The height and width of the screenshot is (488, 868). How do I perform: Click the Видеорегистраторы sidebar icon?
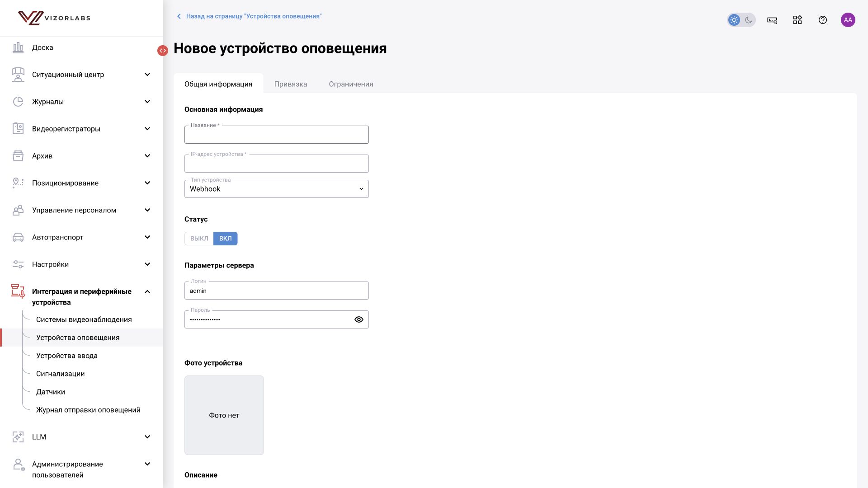[18, 129]
